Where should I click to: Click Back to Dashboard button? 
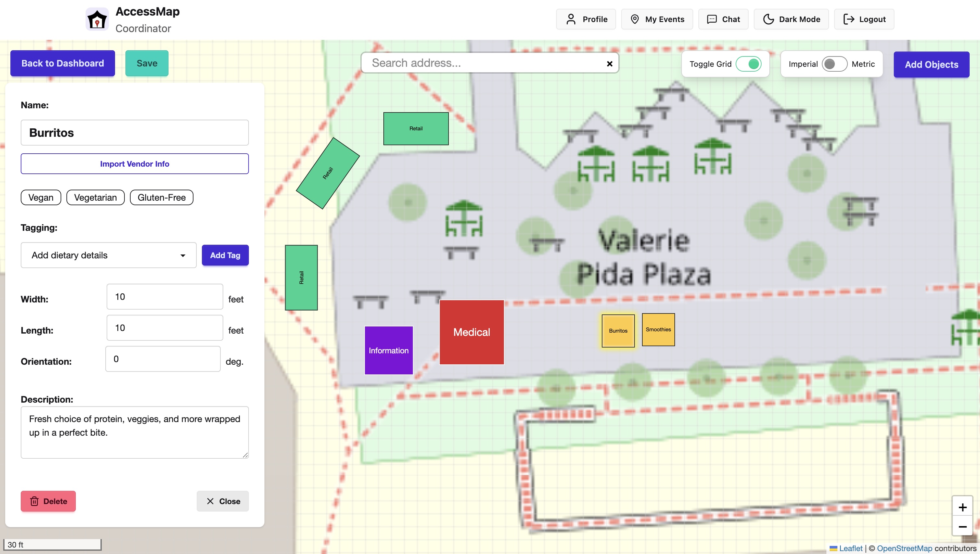(63, 63)
